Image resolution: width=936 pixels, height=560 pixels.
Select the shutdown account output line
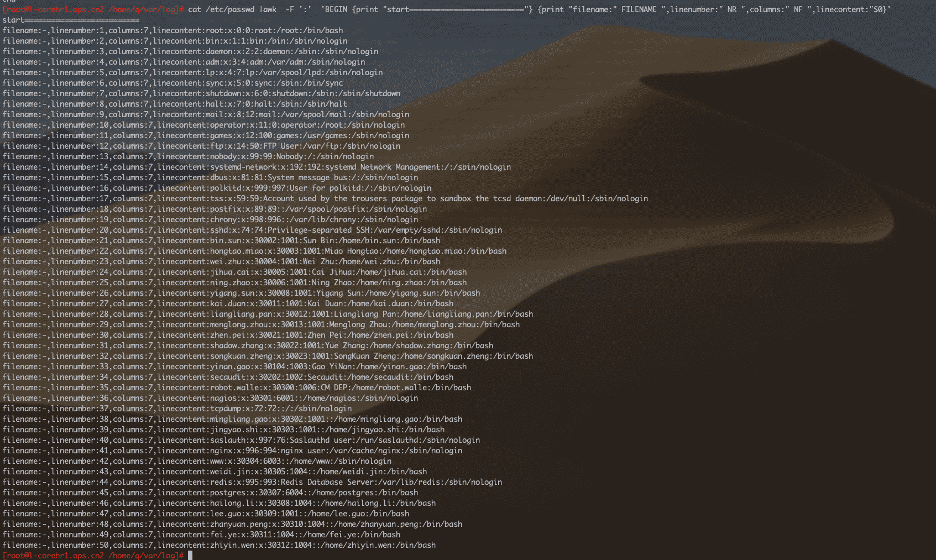201,93
